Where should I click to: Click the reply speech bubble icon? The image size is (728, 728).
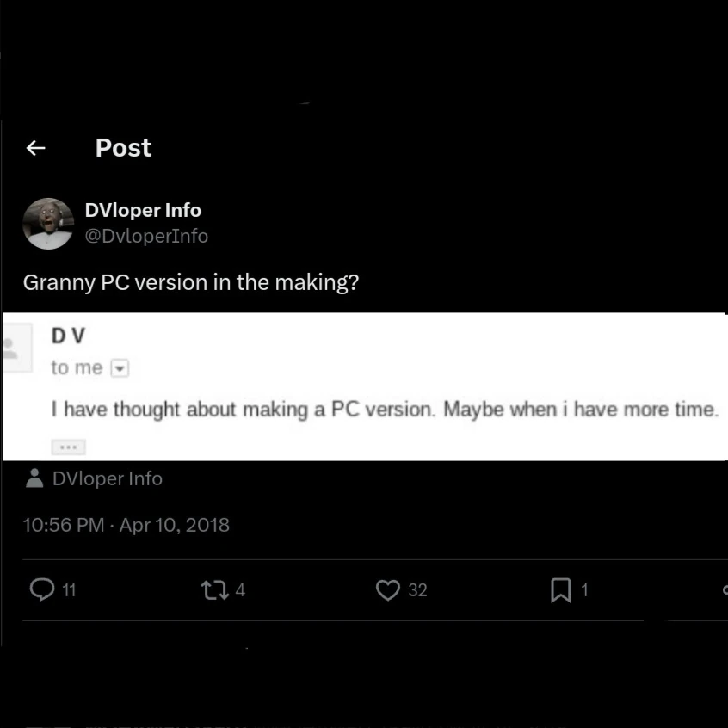(x=42, y=589)
